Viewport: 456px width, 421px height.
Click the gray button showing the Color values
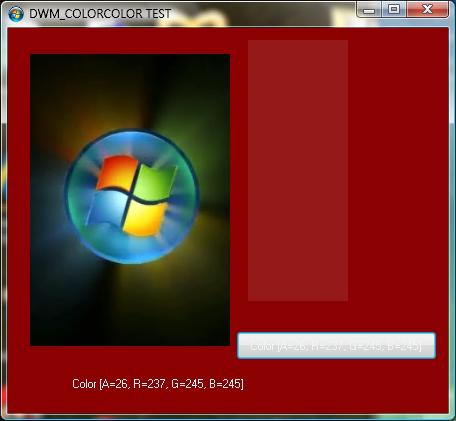pyautogui.click(x=336, y=346)
